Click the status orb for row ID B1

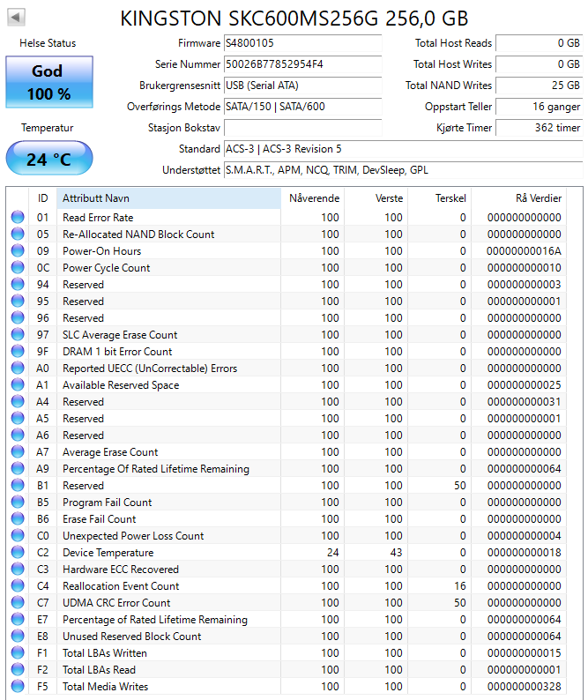pos(18,485)
